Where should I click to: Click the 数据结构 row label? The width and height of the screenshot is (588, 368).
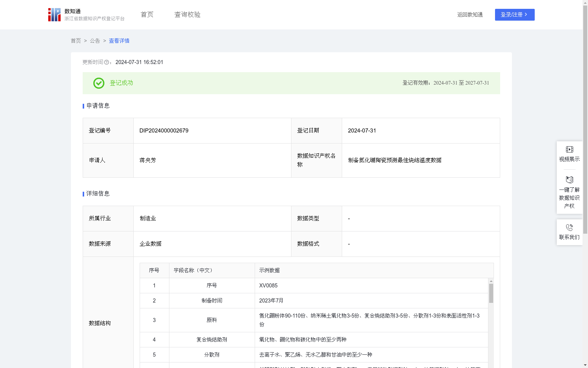pyautogui.click(x=100, y=323)
